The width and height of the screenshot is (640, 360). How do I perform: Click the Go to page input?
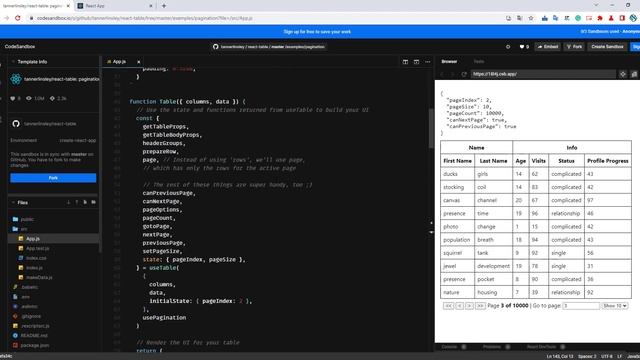581,306
